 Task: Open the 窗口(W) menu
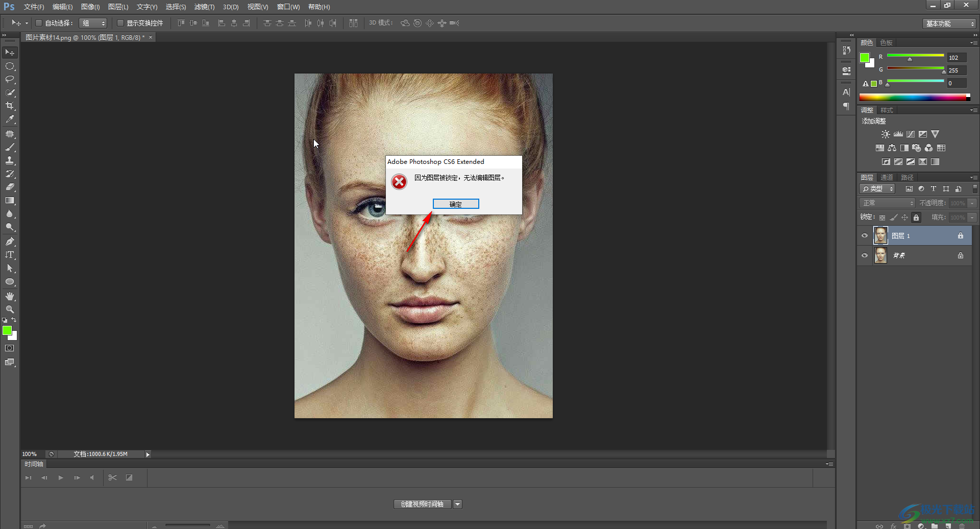click(288, 7)
